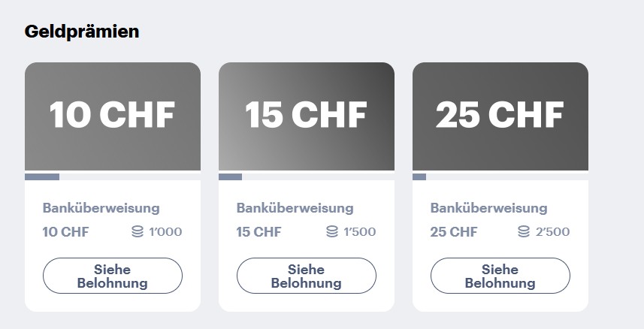Click the Geldprämien section heading
The height and width of the screenshot is (329, 644).
pyautogui.click(x=82, y=32)
